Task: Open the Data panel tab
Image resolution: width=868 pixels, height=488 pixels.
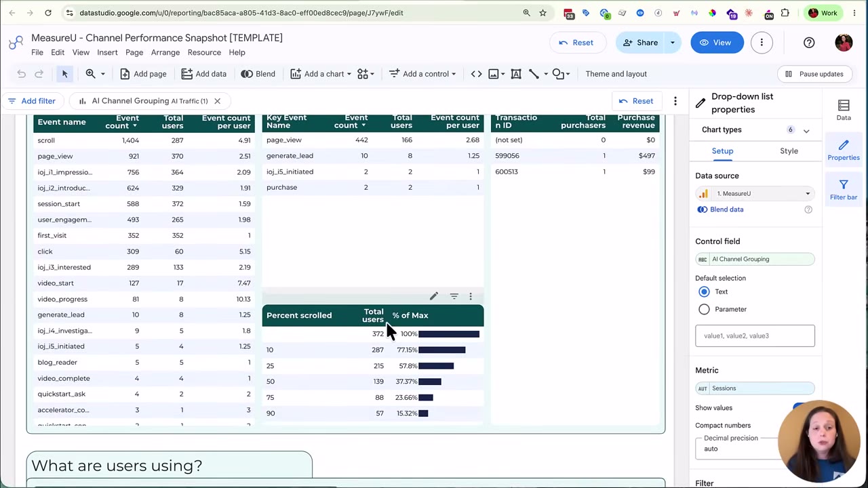Action: pyautogui.click(x=844, y=110)
